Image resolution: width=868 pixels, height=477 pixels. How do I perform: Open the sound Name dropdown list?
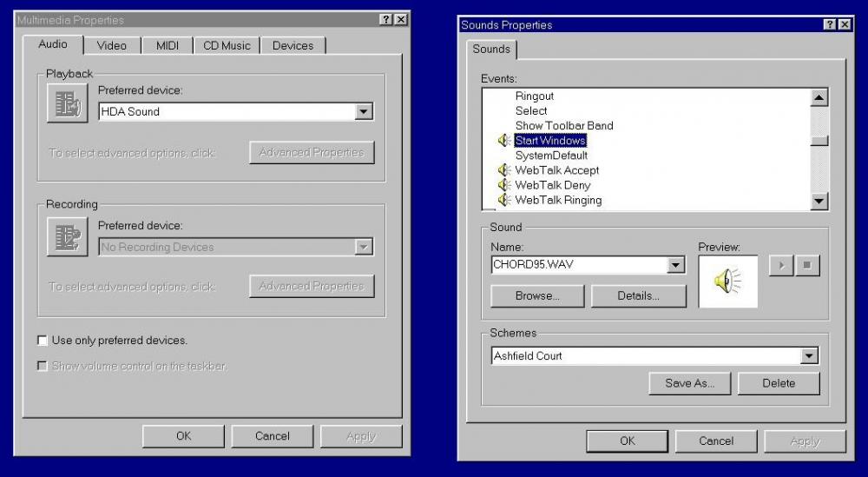click(675, 265)
